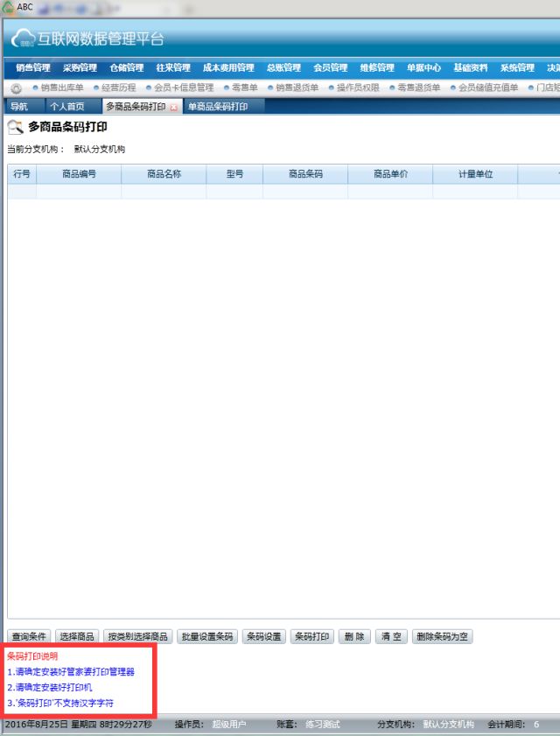Open the 销售管理 menu

(33, 68)
